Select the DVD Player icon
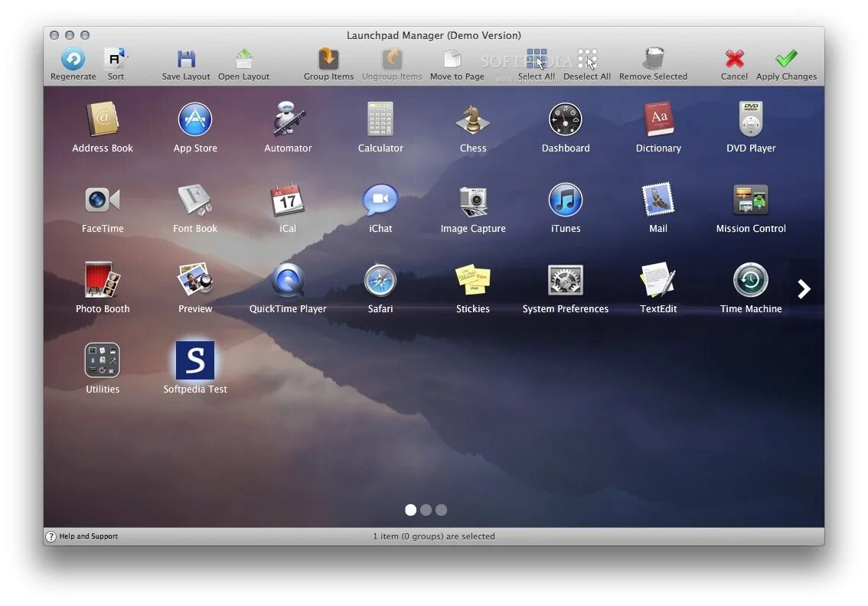This screenshot has height=606, width=868. point(751,119)
